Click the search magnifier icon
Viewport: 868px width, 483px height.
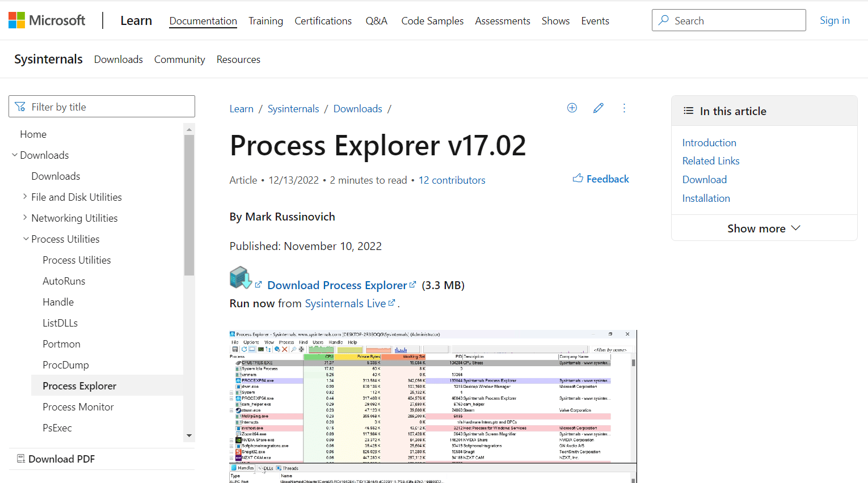coord(663,20)
